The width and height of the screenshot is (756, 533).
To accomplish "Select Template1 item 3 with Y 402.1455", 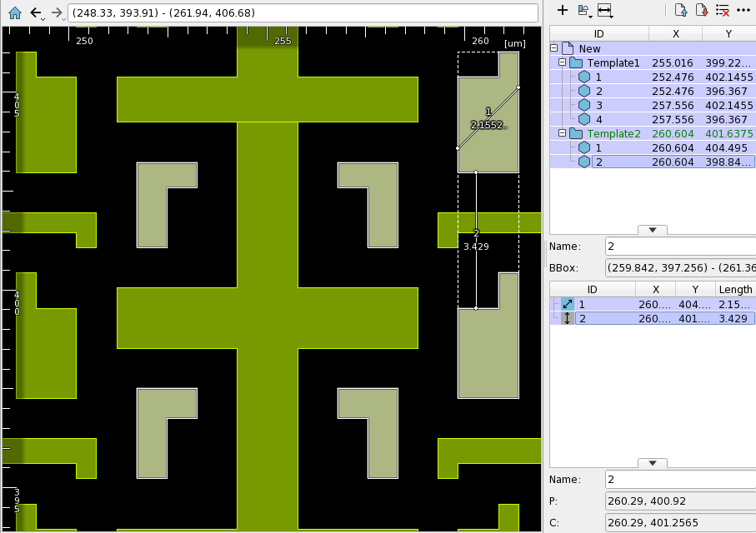I will tap(653, 105).
